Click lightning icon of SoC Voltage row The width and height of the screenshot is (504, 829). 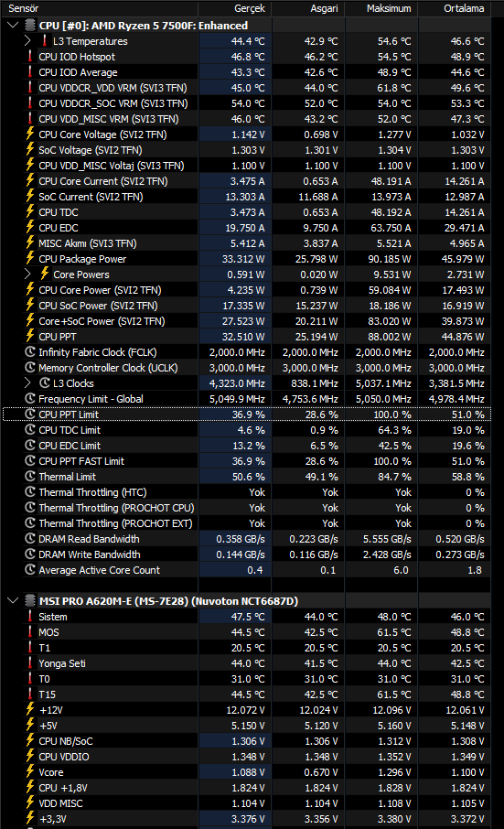tap(30, 150)
